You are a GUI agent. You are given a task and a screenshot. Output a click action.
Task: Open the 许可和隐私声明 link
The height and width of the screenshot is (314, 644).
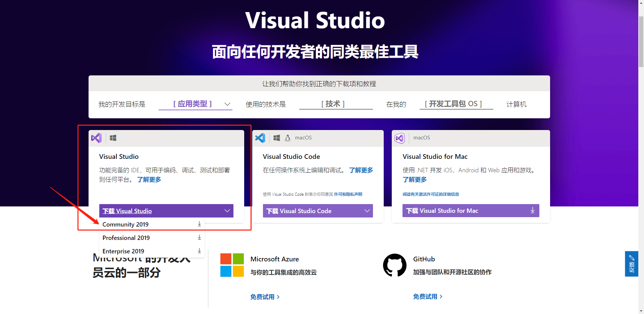point(348,194)
